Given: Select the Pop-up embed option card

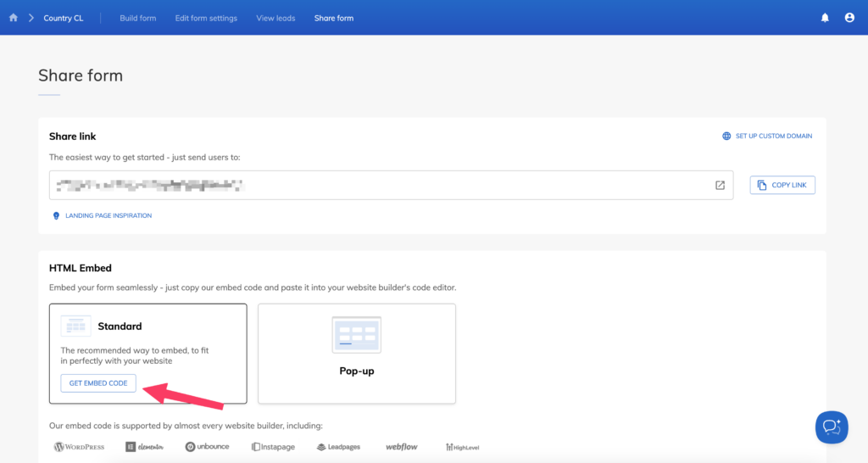Looking at the screenshot, I should 357,354.
